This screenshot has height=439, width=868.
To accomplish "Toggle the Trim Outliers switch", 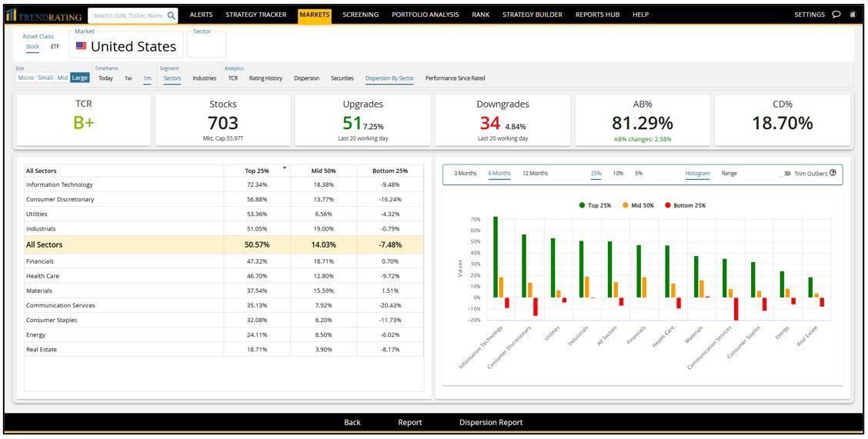I will coord(784,174).
